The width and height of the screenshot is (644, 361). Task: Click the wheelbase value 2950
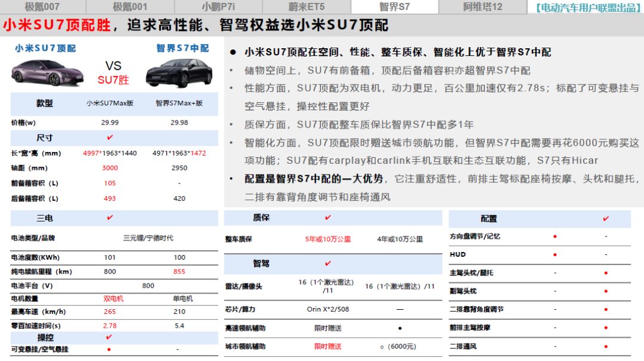click(179, 168)
